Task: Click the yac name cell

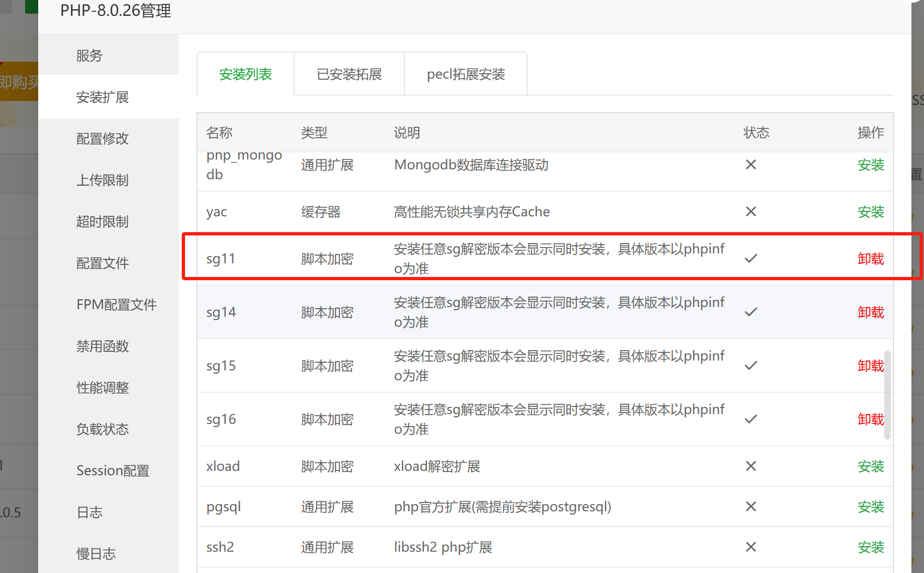Action: pos(217,212)
